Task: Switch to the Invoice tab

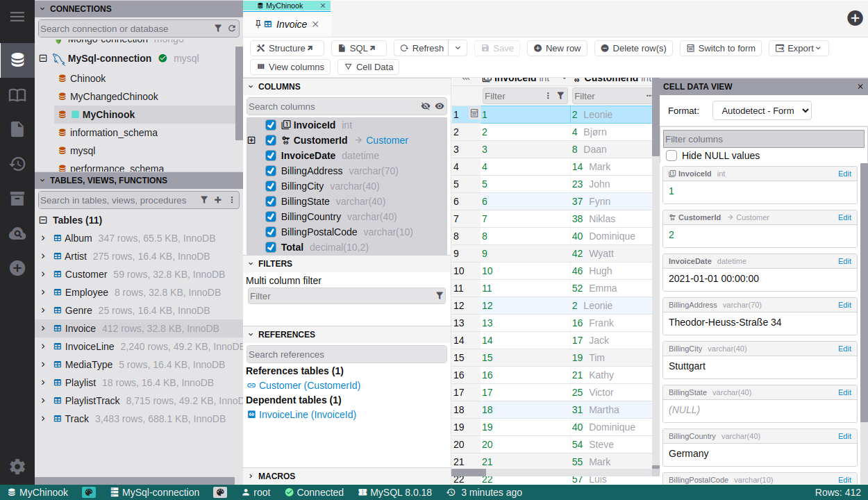Action: pyautogui.click(x=291, y=24)
